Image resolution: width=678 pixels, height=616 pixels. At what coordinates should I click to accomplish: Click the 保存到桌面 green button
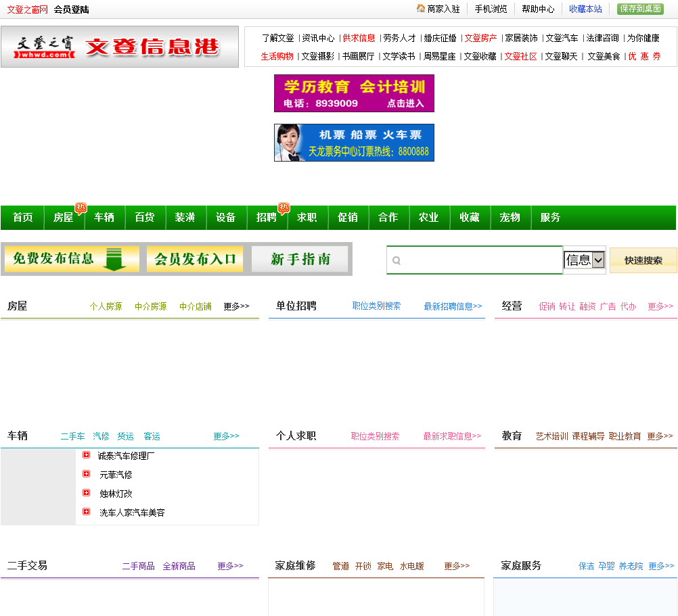click(x=640, y=9)
